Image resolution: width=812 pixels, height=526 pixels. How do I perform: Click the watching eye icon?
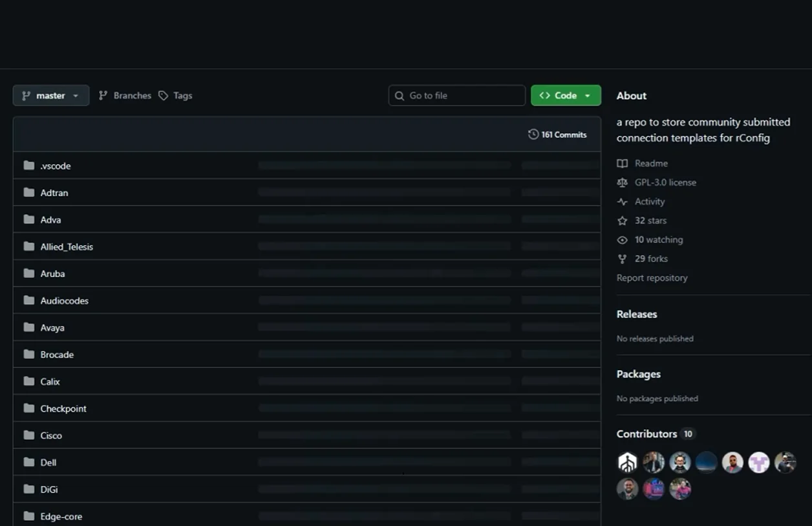click(x=622, y=239)
